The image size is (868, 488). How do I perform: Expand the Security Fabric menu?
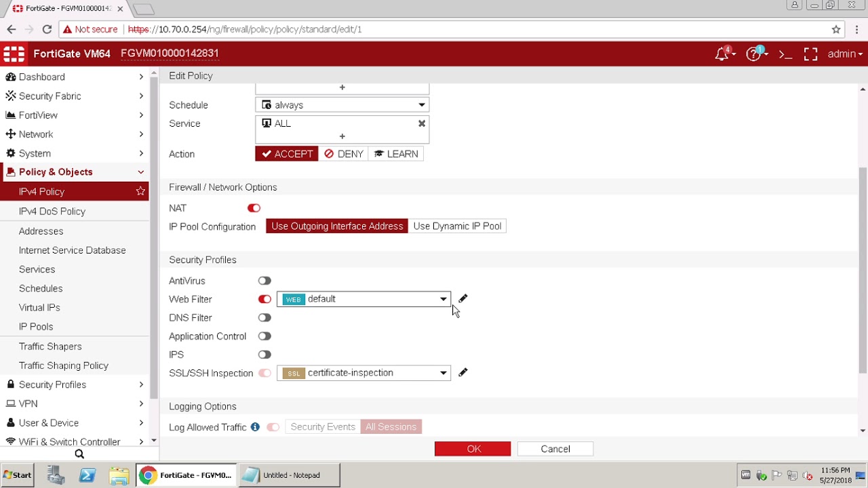pos(75,96)
